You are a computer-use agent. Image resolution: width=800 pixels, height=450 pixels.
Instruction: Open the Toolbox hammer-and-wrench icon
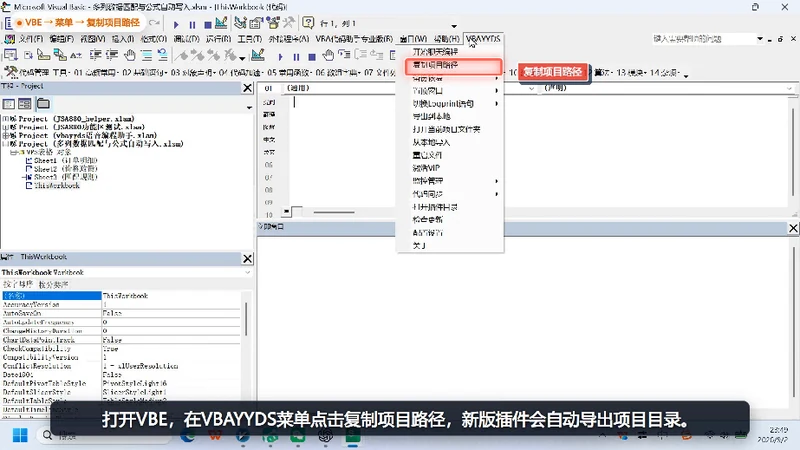(289, 23)
